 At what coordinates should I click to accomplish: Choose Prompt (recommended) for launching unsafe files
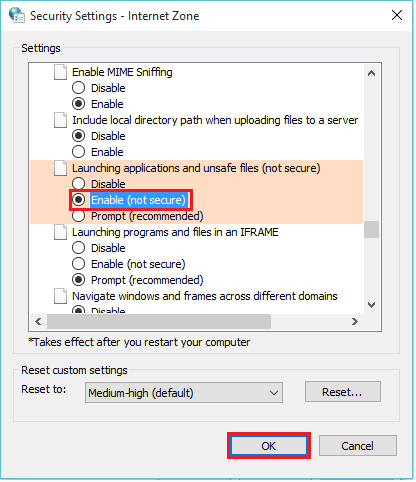pos(138,216)
